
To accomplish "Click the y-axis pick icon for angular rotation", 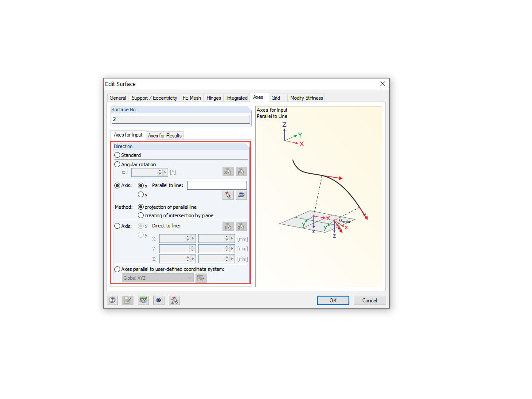I will point(241,172).
